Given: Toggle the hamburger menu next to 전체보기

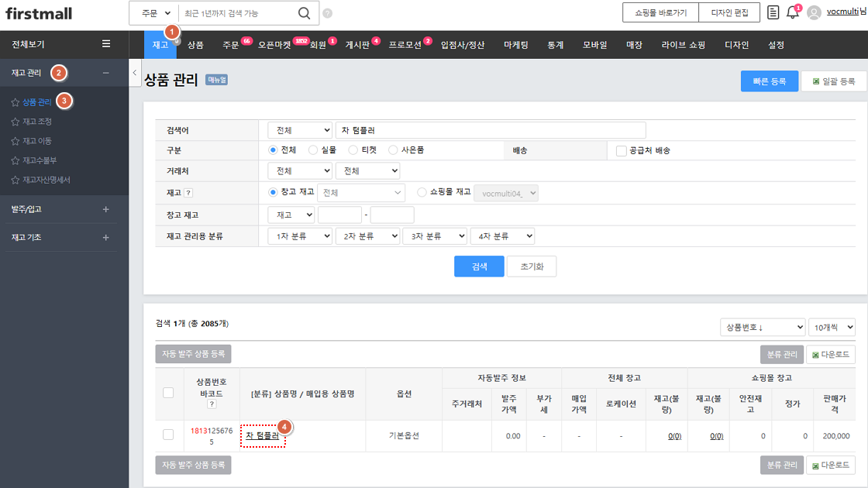Looking at the screenshot, I should (x=106, y=44).
